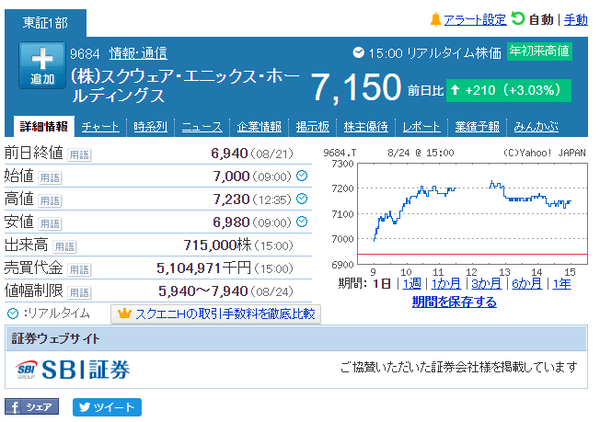Click the crown icon on fee comparison button
The width and height of the screenshot is (600, 422).
124,314
